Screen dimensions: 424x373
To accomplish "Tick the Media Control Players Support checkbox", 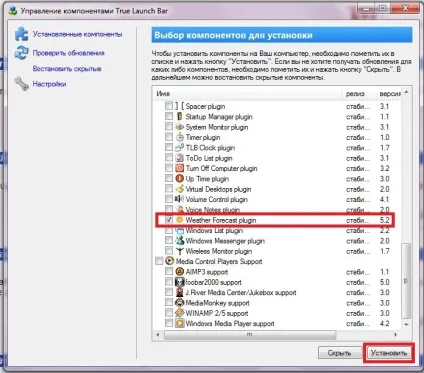I will pos(159,261).
